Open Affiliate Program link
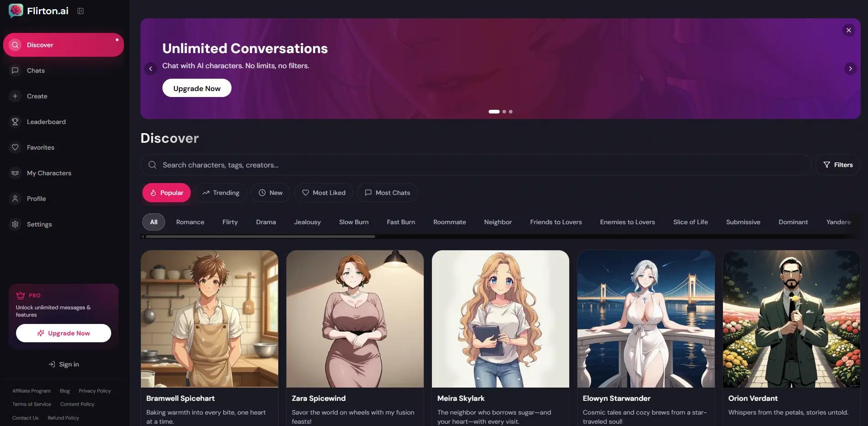 pyautogui.click(x=32, y=391)
